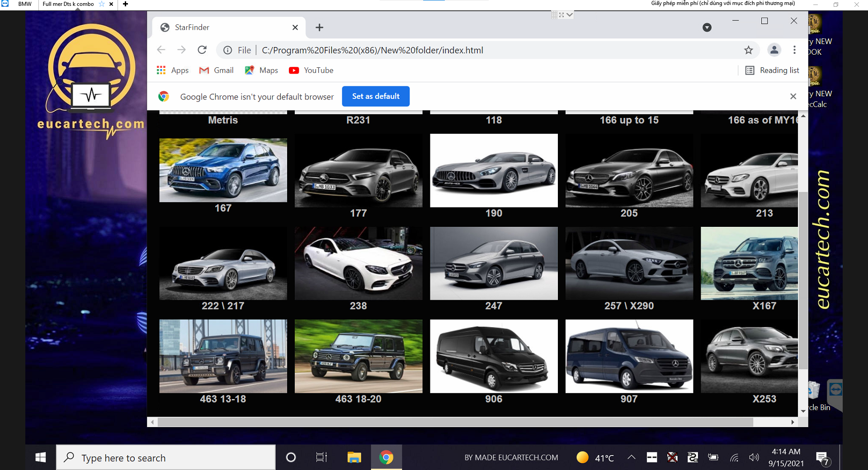
Task: Open the YouTube bookmark
Action: point(311,70)
